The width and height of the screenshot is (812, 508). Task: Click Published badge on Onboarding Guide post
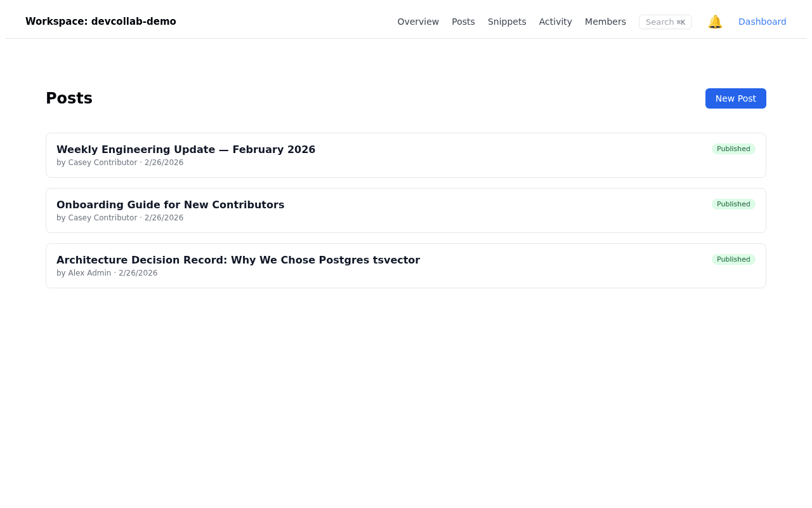(x=733, y=204)
